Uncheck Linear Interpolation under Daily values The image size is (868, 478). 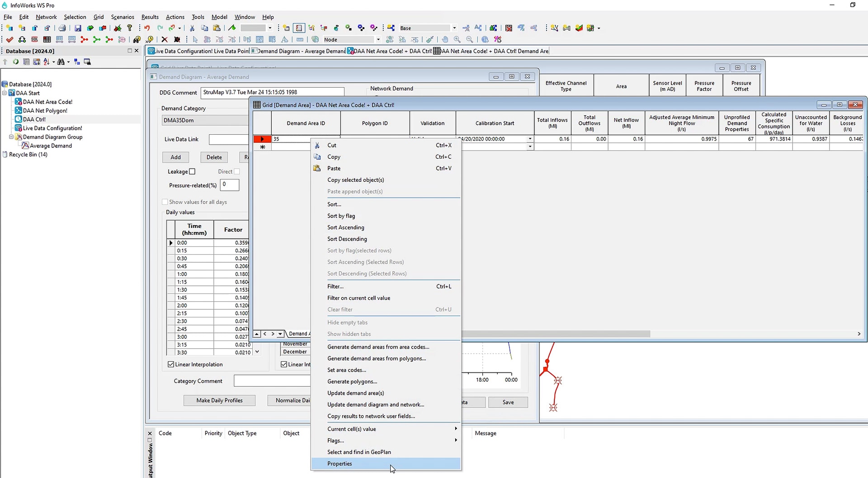(171, 364)
